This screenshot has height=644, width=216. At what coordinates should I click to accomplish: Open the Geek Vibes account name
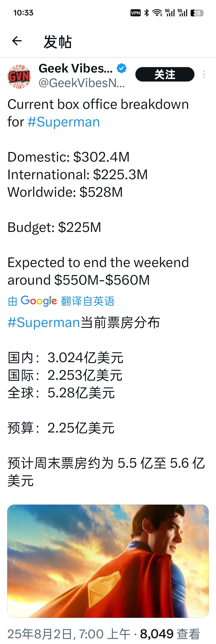tap(76, 68)
